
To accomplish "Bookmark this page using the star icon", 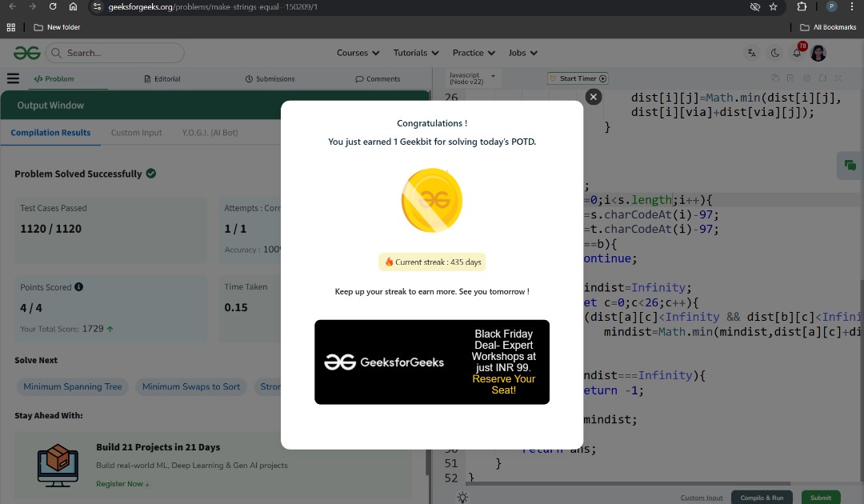I will coord(773,7).
